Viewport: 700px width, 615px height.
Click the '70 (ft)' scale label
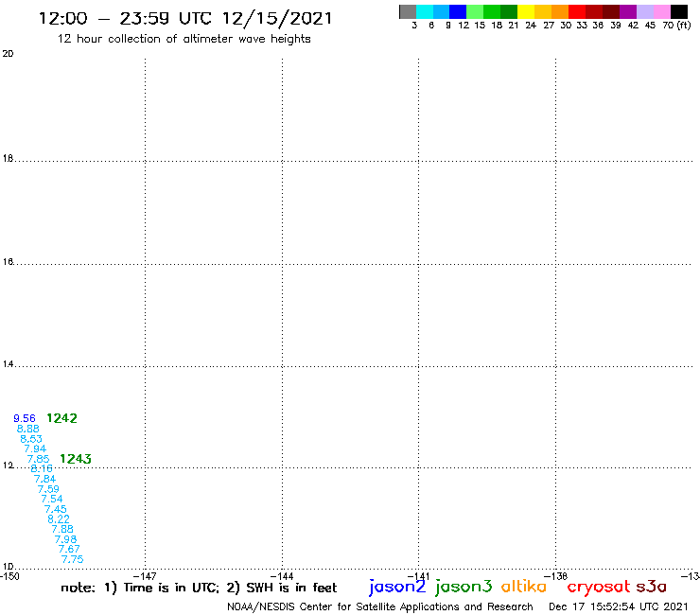[676, 25]
